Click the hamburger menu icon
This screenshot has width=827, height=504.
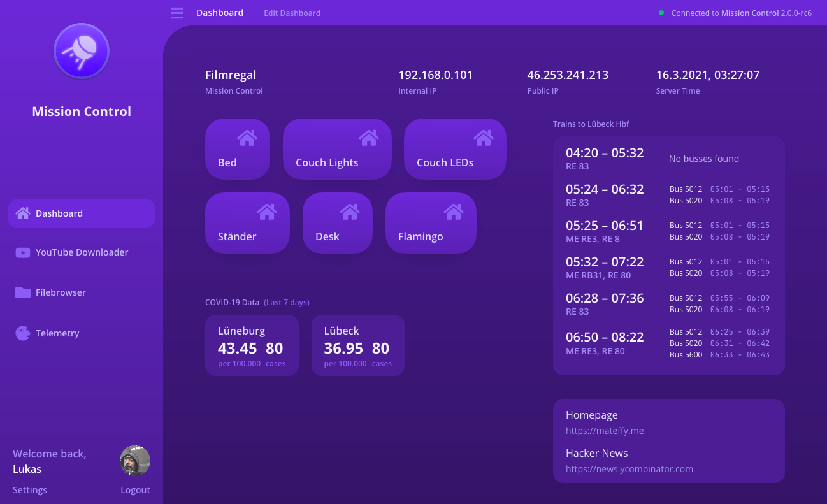click(x=177, y=13)
